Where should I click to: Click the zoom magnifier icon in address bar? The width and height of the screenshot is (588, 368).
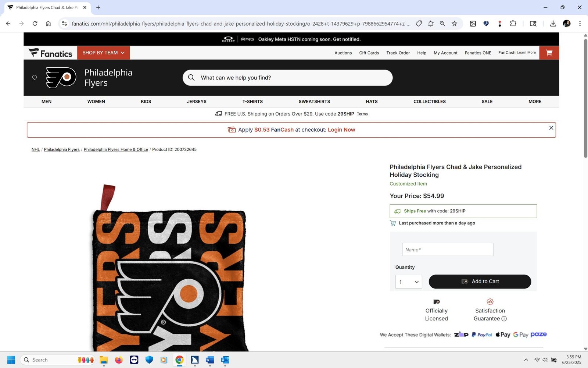pos(442,24)
